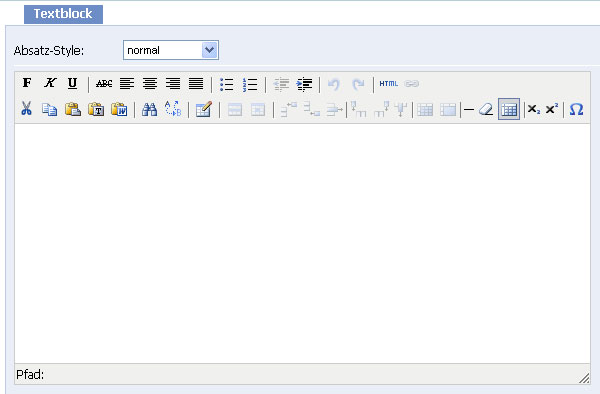The width and height of the screenshot is (600, 394).
Task: Click the insert link chain icon
Action: (x=412, y=83)
